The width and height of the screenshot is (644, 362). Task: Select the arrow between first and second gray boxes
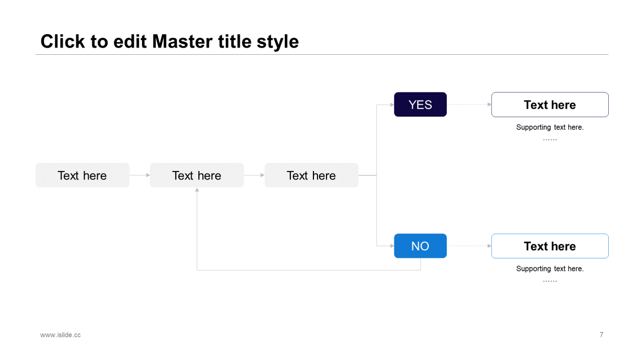[x=140, y=175]
